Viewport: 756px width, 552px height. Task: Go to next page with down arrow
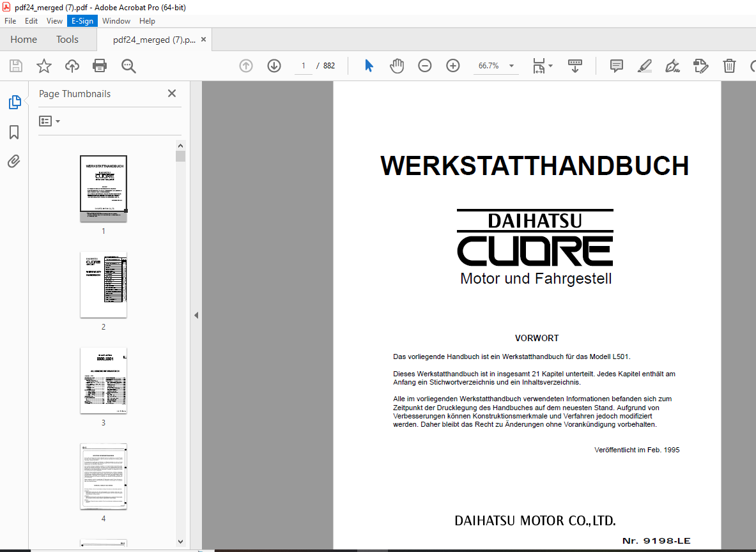point(274,66)
